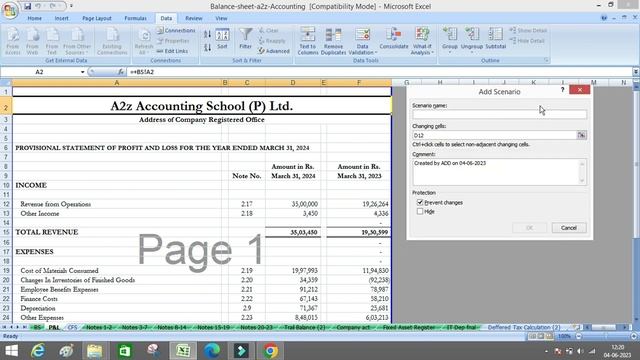Click the Comment text box
The image size is (640, 360).
click(500, 172)
